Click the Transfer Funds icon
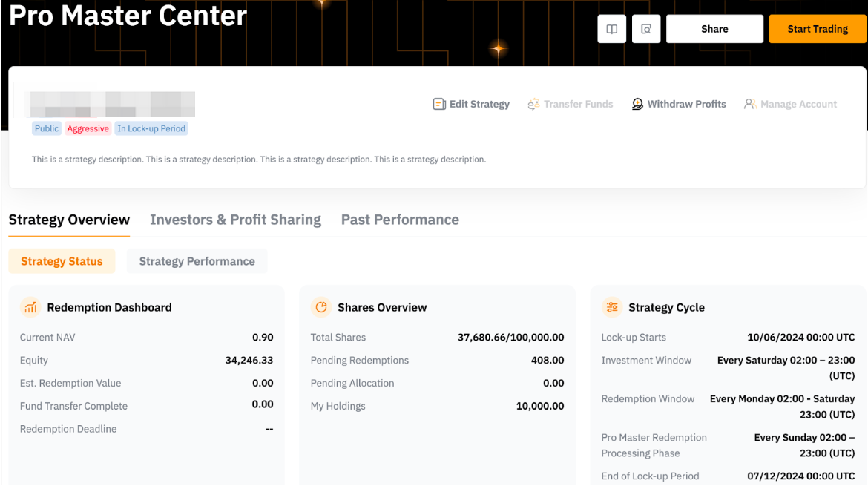The height and width of the screenshot is (486, 868). click(533, 104)
